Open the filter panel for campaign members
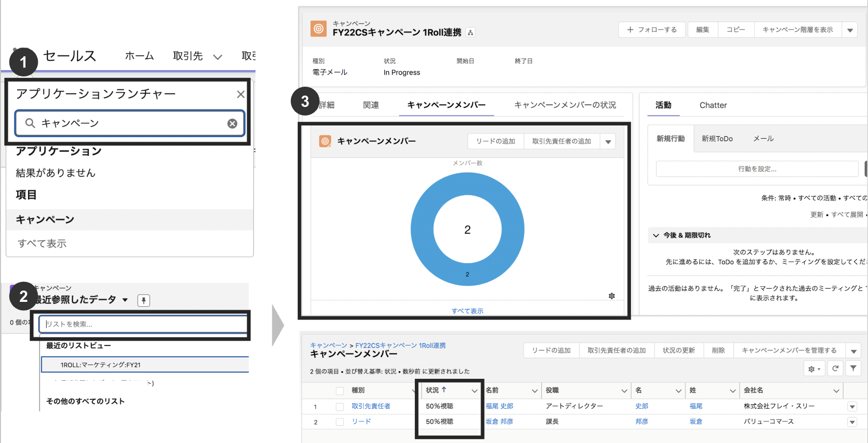868x443 pixels. point(853,369)
